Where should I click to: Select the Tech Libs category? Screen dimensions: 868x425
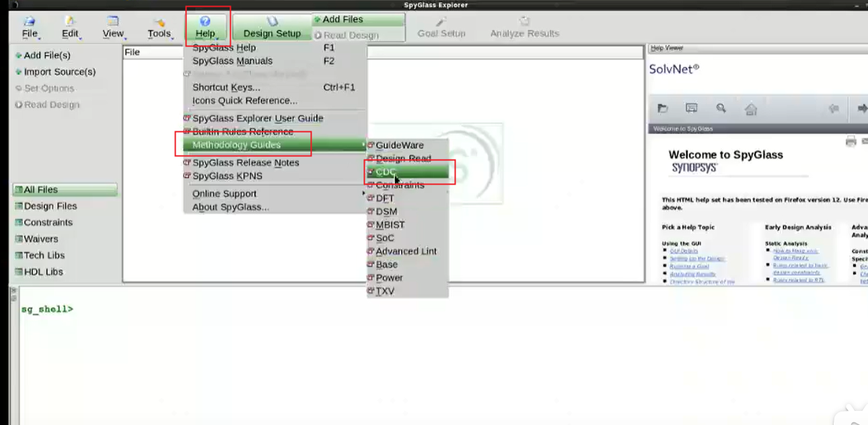point(40,255)
